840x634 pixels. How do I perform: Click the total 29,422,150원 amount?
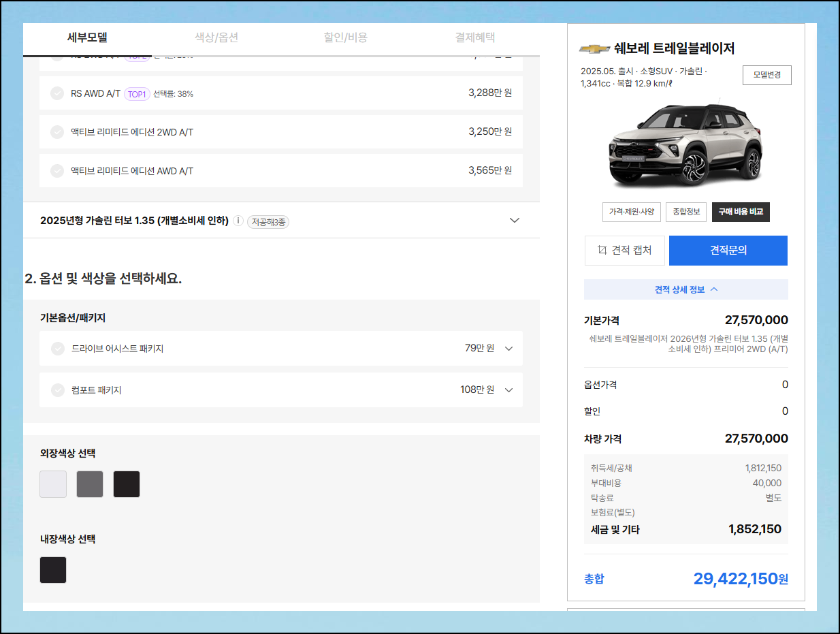coord(741,579)
